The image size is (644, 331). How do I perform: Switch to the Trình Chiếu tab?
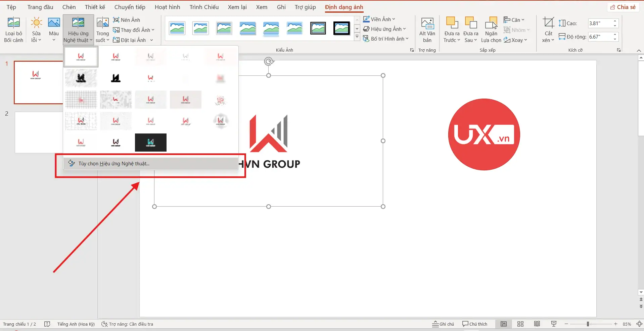coord(204,7)
